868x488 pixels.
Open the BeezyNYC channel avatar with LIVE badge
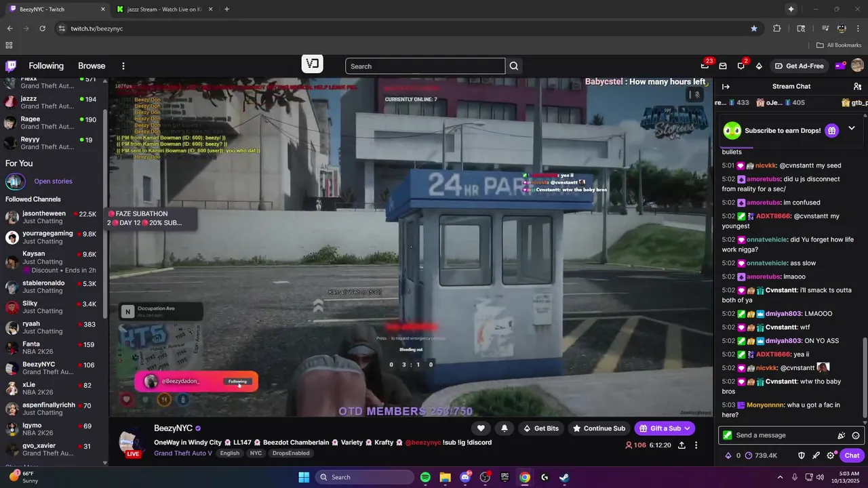coord(132,442)
